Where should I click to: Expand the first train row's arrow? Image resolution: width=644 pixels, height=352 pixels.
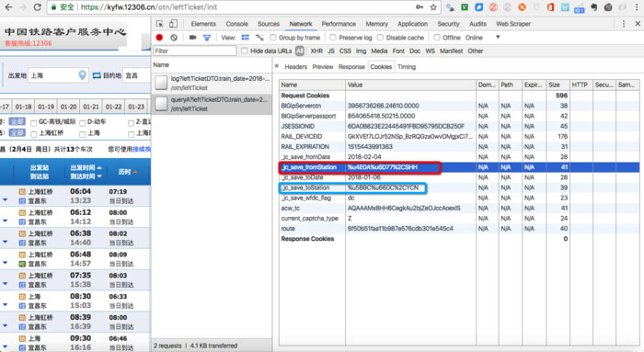[6, 199]
